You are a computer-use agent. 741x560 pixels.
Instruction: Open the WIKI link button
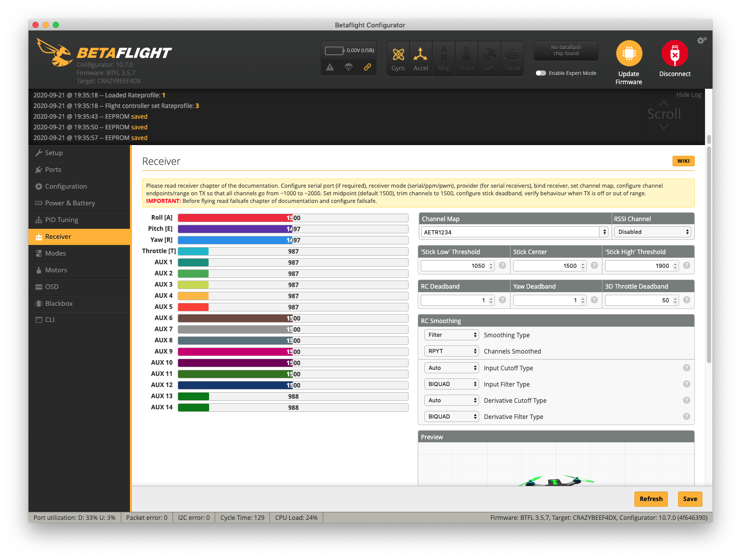pos(683,161)
